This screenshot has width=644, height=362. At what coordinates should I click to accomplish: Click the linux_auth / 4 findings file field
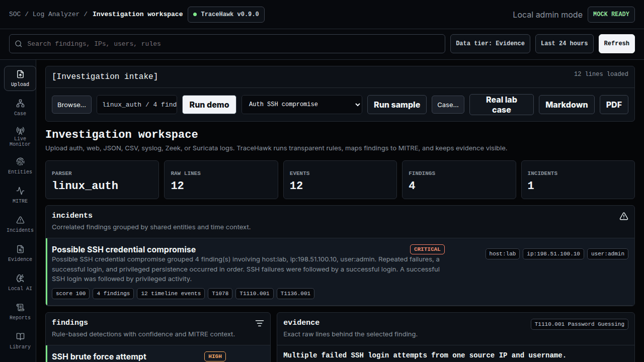tap(137, 105)
